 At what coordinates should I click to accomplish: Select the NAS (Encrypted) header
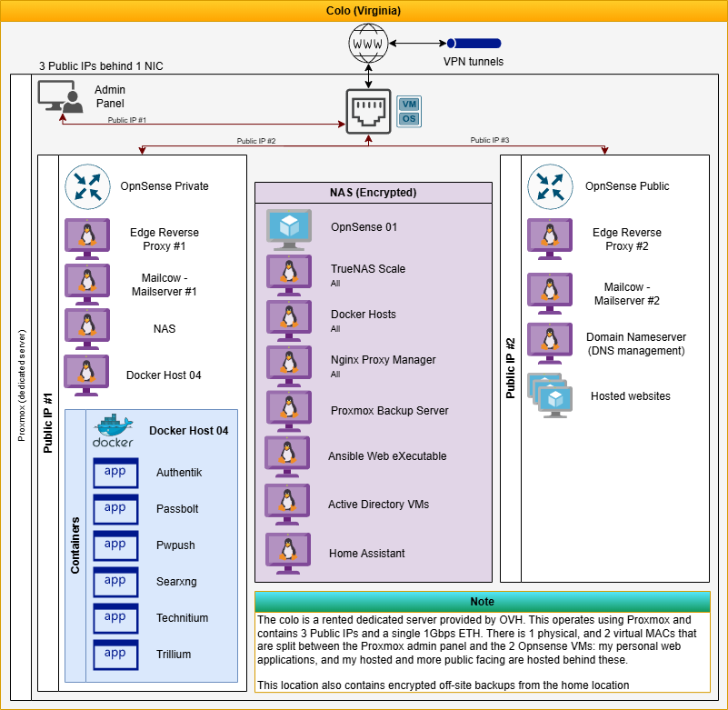tap(373, 193)
